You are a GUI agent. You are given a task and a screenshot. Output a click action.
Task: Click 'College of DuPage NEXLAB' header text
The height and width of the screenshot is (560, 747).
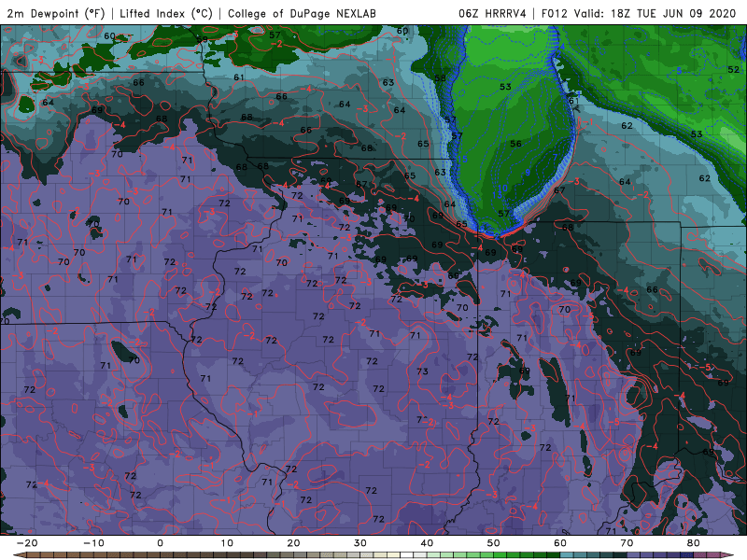pyautogui.click(x=302, y=13)
